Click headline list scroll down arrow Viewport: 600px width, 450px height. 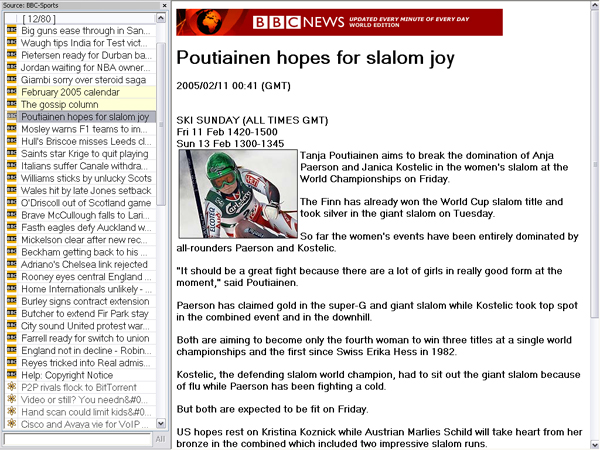tap(161, 423)
